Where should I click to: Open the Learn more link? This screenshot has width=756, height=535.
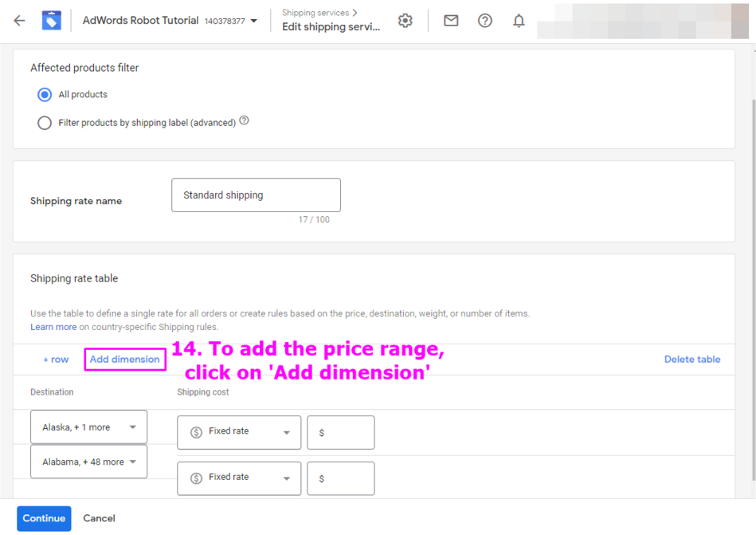(x=53, y=327)
